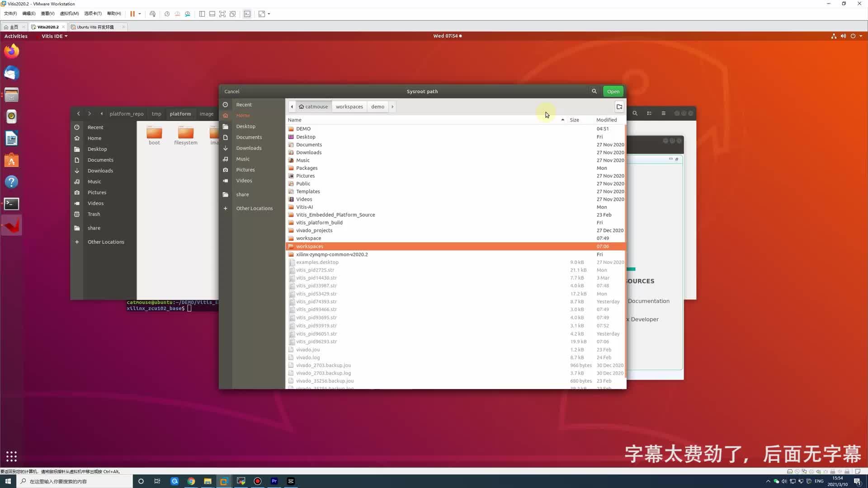Click the Cancel button to dismiss dialog
This screenshot has width=868, height=488.
(231, 91)
